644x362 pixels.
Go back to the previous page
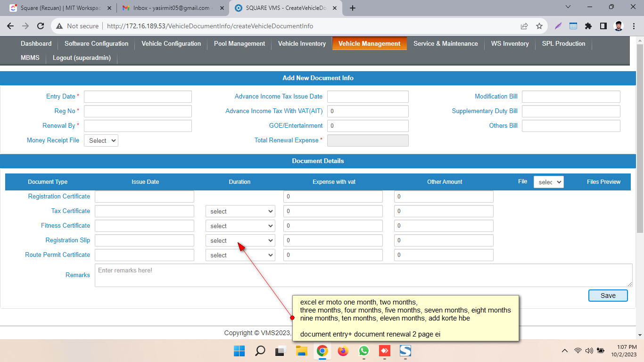pos(10,26)
